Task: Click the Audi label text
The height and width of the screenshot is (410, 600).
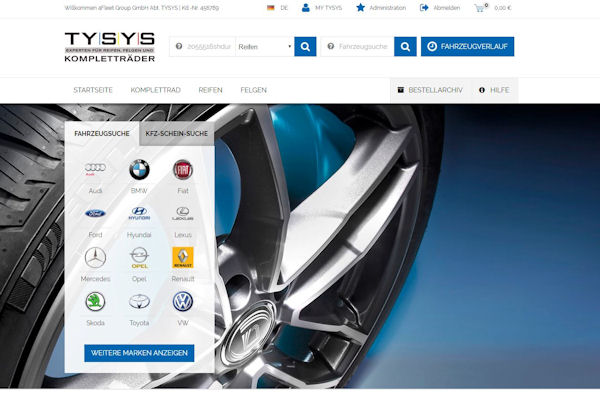Action: [95, 191]
